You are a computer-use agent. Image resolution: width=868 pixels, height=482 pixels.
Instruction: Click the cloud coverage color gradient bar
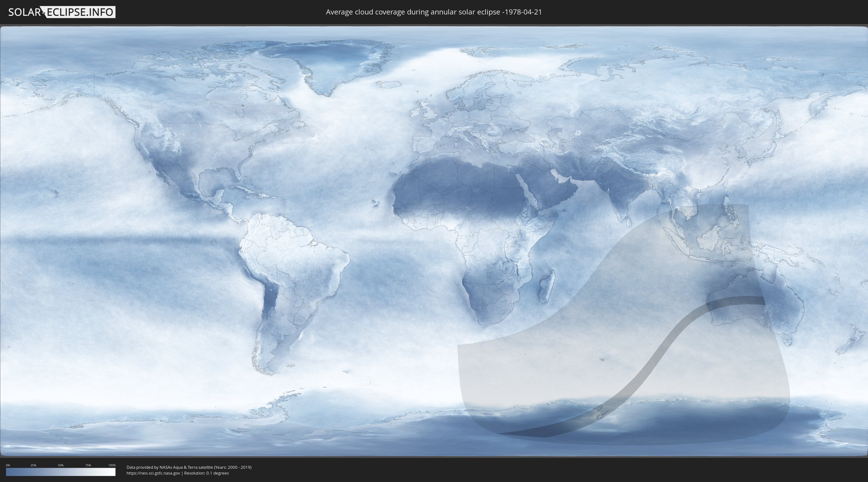pos(61,472)
